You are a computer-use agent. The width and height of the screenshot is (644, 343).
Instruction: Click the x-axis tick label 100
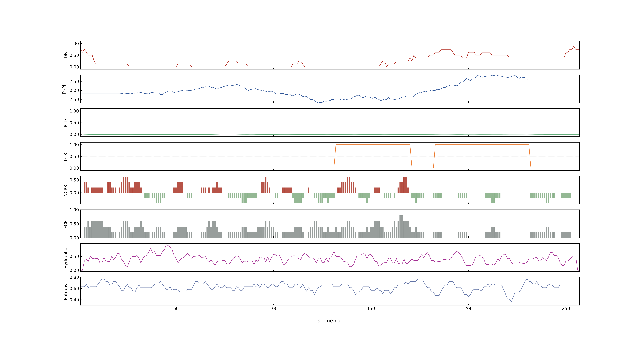tap(273, 309)
